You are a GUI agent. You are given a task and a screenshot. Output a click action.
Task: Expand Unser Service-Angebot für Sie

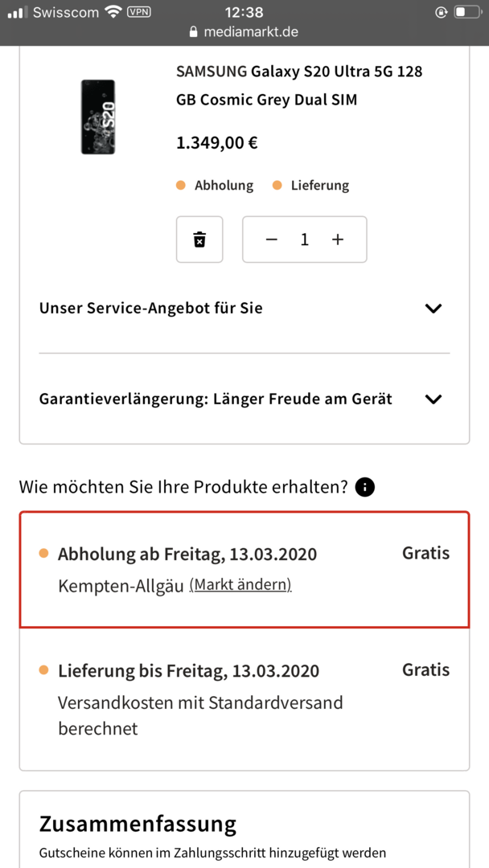coord(244,309)
